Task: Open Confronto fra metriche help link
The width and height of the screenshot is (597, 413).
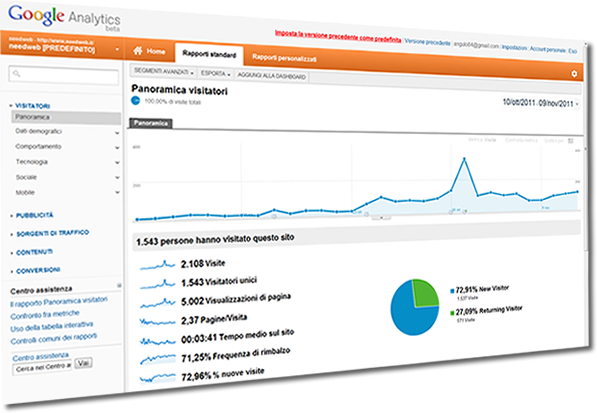Action: coord(45,314)
